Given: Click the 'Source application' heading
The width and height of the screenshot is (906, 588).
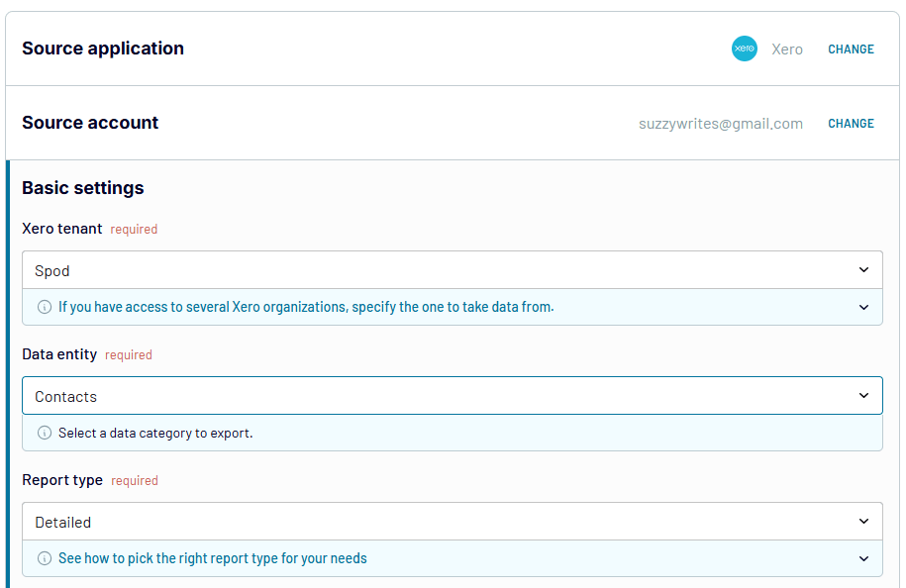Looking at the screenshot, I should (x=103, y=49).
